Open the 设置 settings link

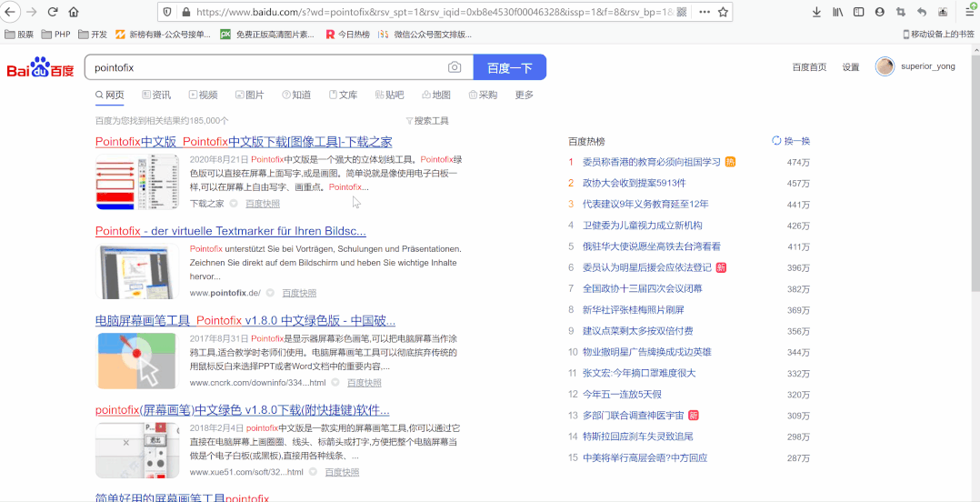pyautogui.click(x=851, y=67)
